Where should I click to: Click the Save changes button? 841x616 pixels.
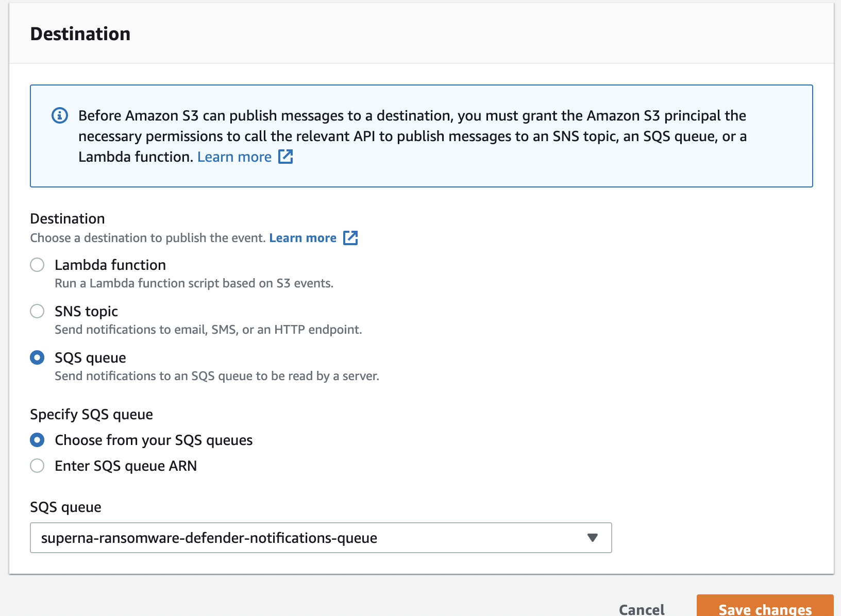[x=765, y=609]
